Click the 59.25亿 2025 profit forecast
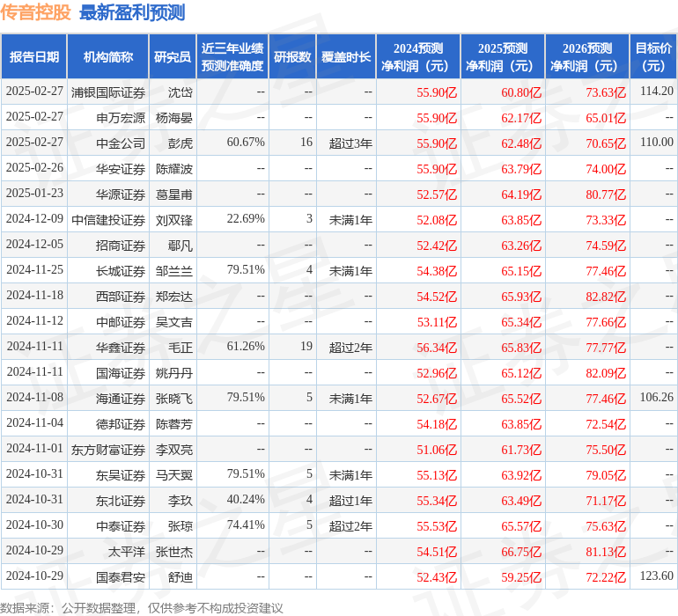678x616 pixels. coord(521,577)
